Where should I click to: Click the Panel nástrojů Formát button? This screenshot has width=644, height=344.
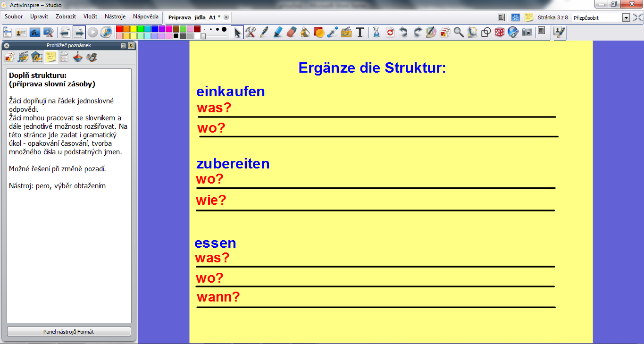pos(69,332)
